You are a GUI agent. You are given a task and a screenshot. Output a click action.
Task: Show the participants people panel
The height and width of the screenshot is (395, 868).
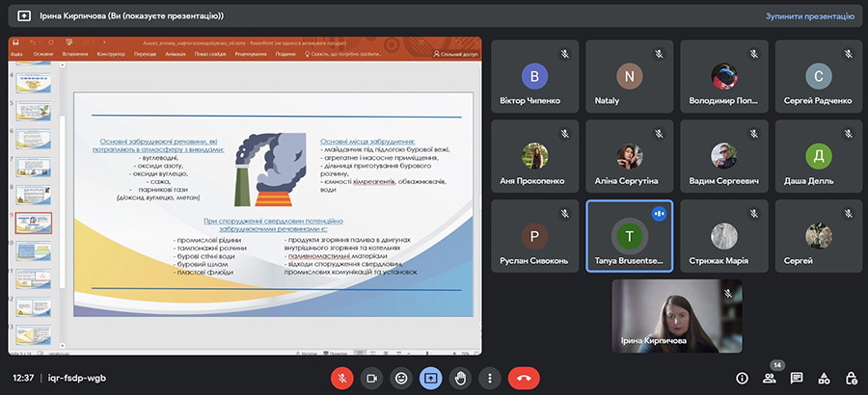(x=769, y=378)
